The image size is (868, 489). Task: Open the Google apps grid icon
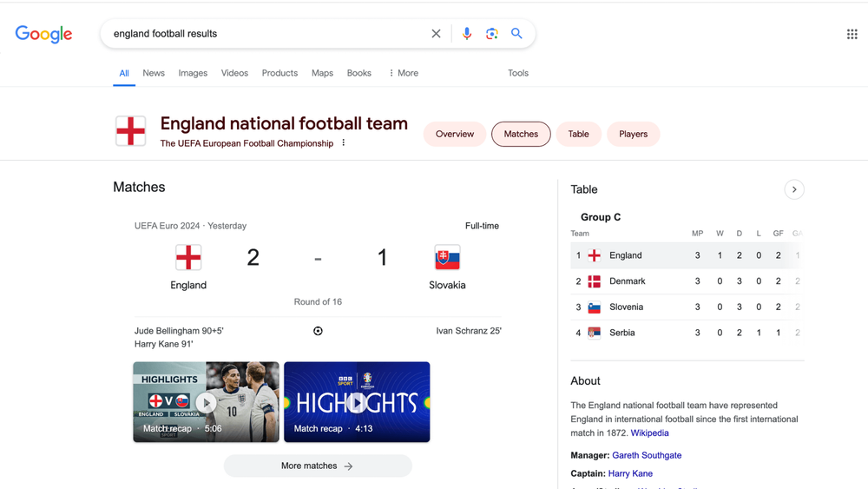coord(852,35)
